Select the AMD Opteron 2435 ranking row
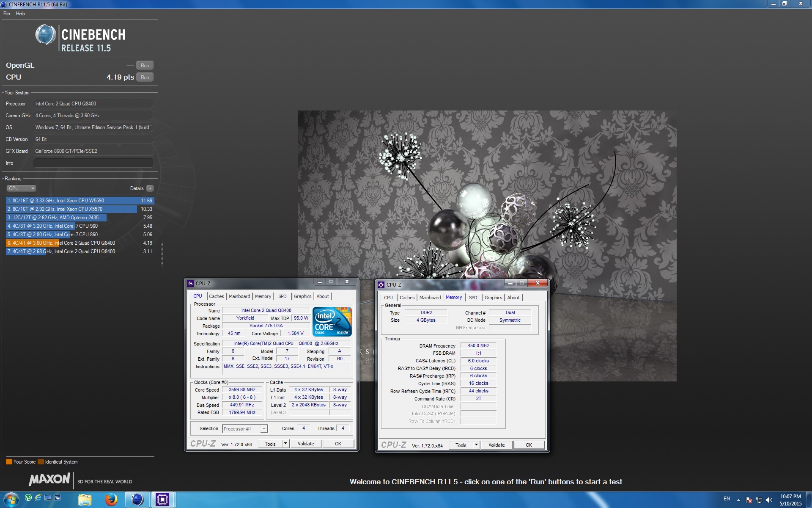 80,218
